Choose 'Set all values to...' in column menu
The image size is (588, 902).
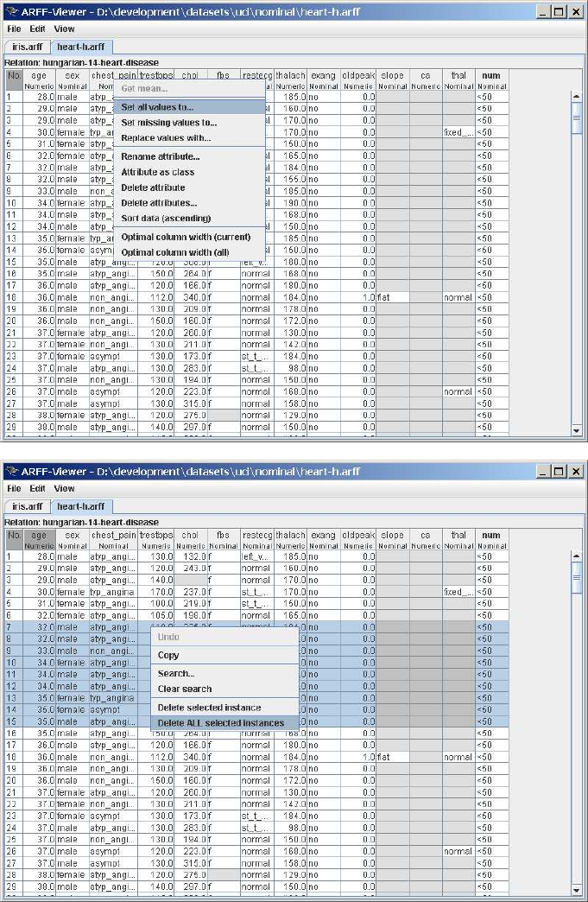click(189, 107)
